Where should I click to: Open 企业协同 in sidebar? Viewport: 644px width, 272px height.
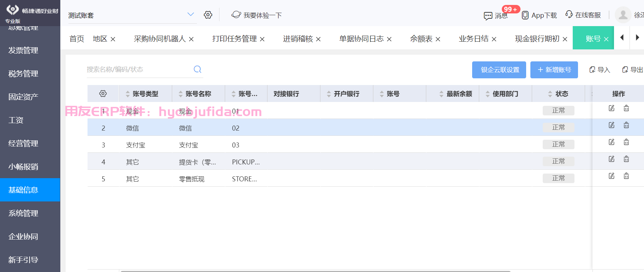[30, 237]
